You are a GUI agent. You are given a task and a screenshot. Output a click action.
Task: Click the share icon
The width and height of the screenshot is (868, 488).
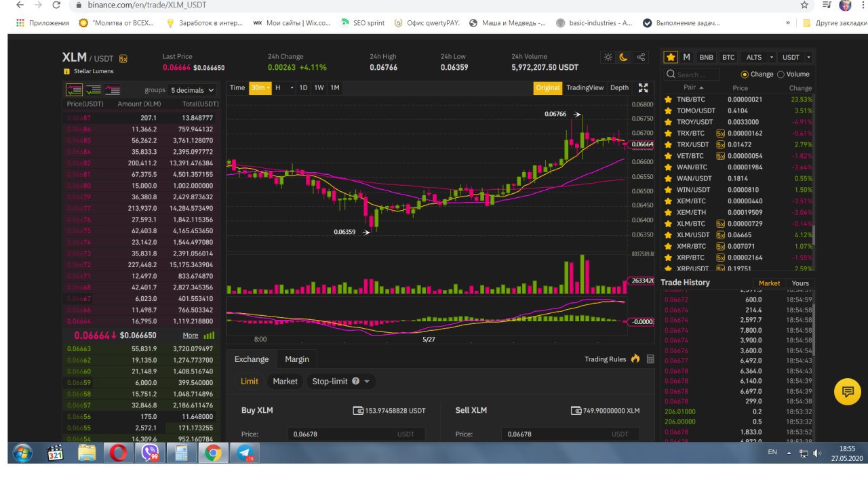click(x=640, y=58)
